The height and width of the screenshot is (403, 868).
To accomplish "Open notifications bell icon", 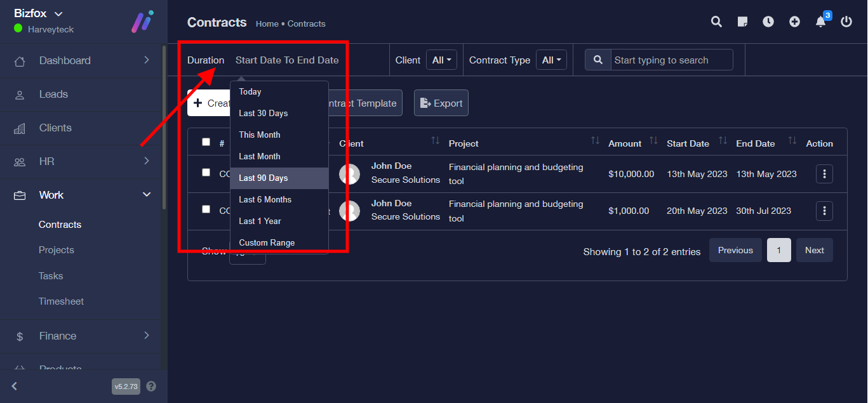I will [820, 22].
